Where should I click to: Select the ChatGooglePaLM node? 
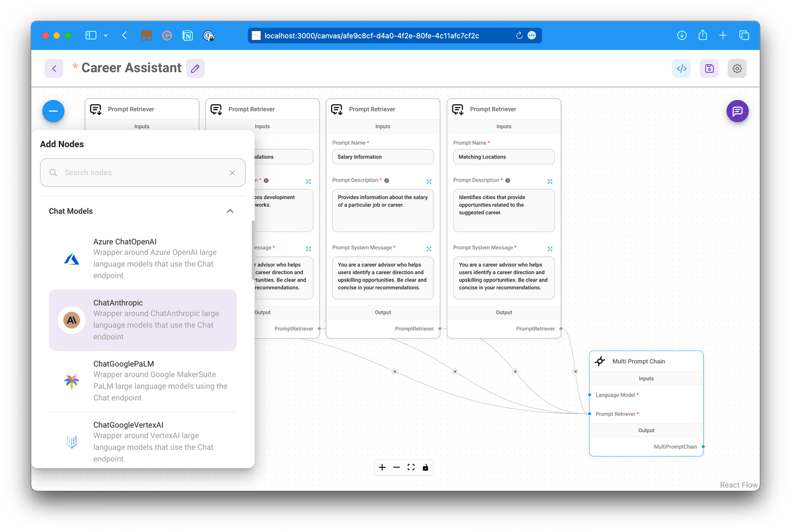[x=143, y=381]
